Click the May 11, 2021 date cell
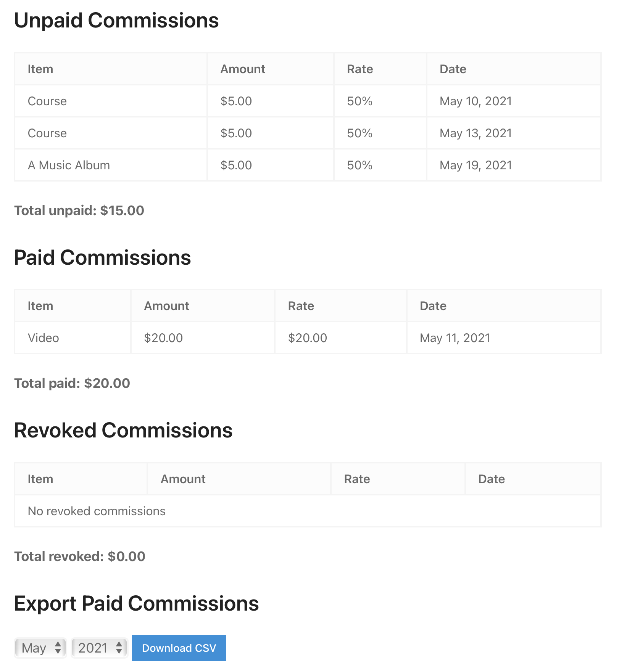Image resolution: width=619 pixels, height=672 pixels. 455,338
